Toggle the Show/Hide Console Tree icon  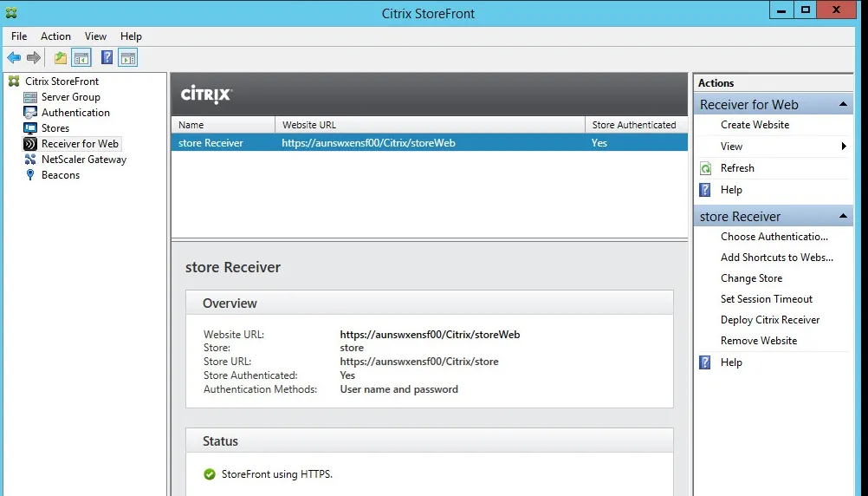point(81,57)
